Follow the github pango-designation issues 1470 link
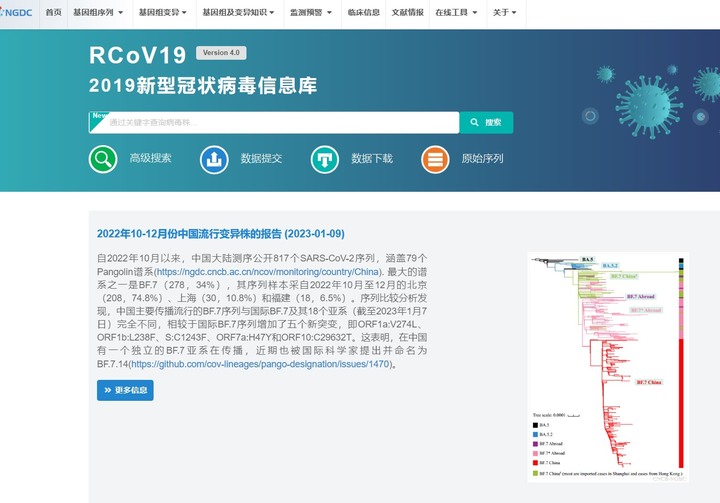 coord(260,364)
